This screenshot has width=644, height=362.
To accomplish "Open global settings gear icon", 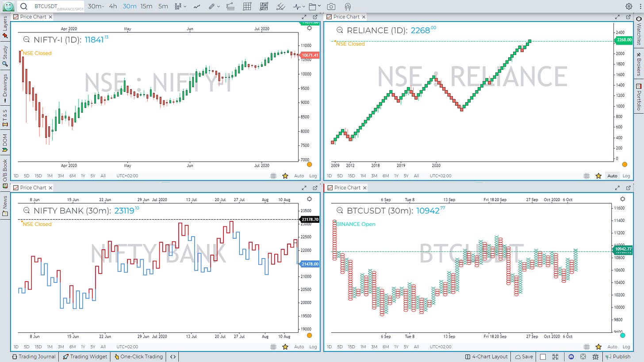I will [x=629, y=6].
